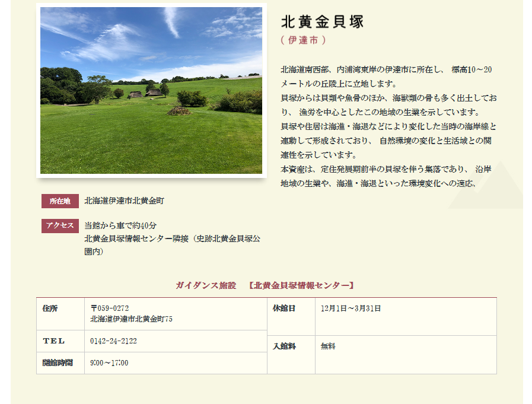Click the 北黄金貝塚 landscape photo

click(151, 90)
